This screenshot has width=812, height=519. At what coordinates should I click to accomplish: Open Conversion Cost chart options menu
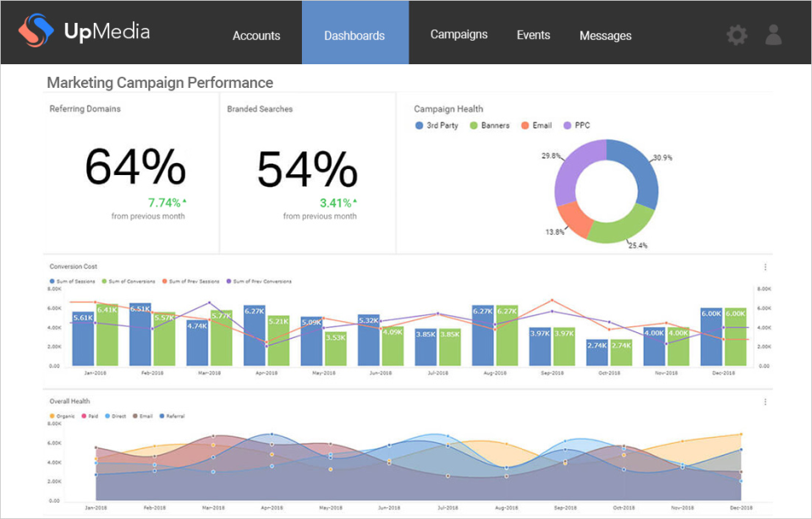765,267
